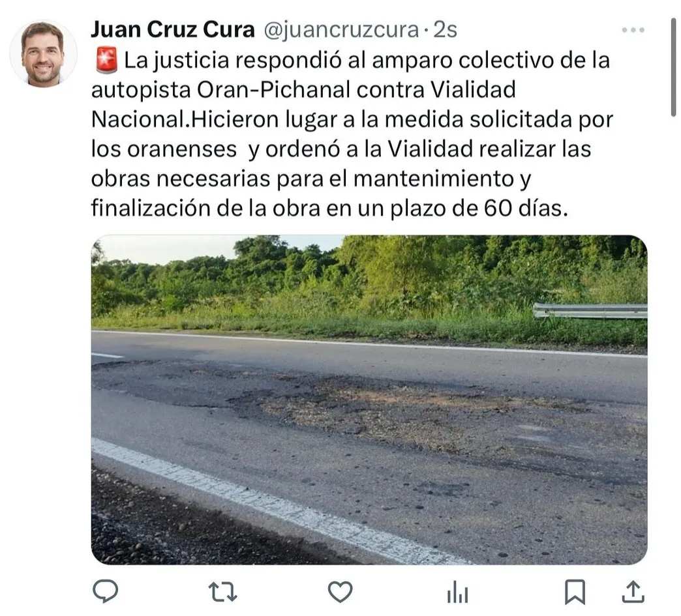Click the tweet text about Vialidad Nacional
This screenshot has width=681, height=616.
(x=352, y=134)
